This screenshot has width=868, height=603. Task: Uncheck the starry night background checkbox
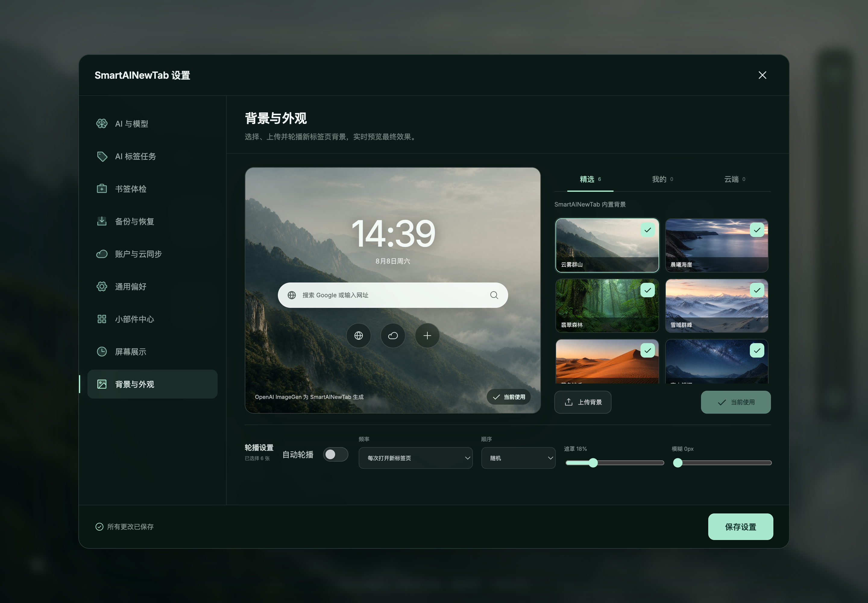[x=757, y=351]
